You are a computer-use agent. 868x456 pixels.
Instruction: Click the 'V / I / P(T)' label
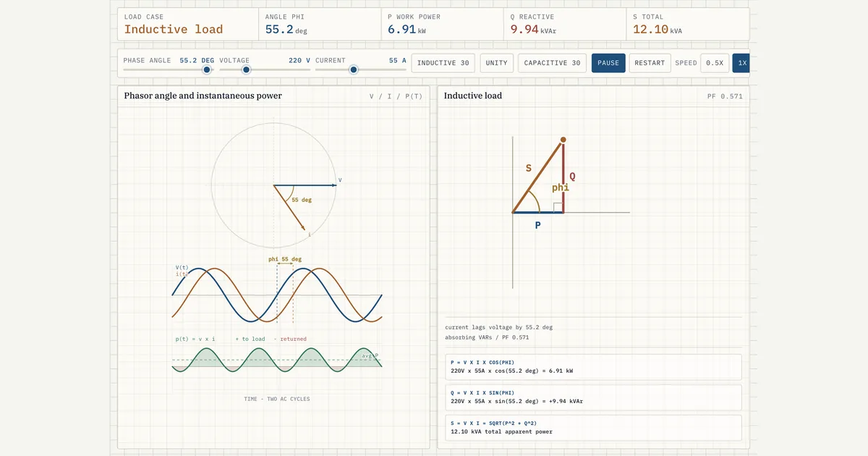point(396,96)
